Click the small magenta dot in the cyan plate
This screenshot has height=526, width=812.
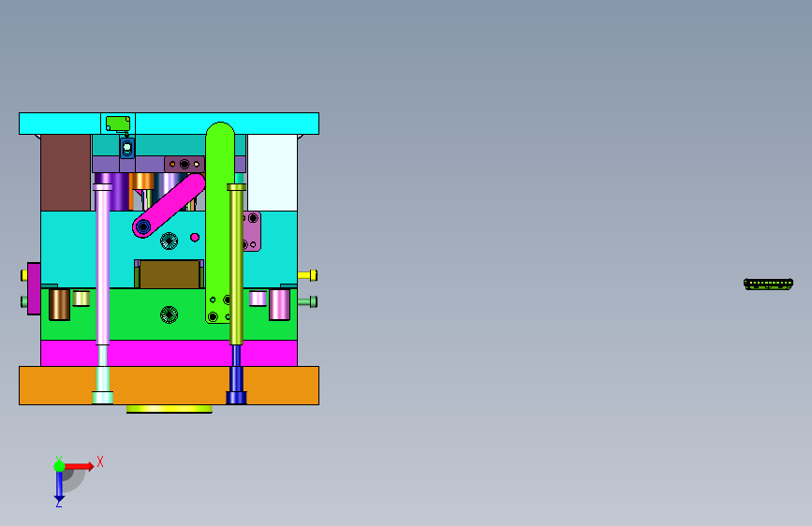tap(195, 237)
